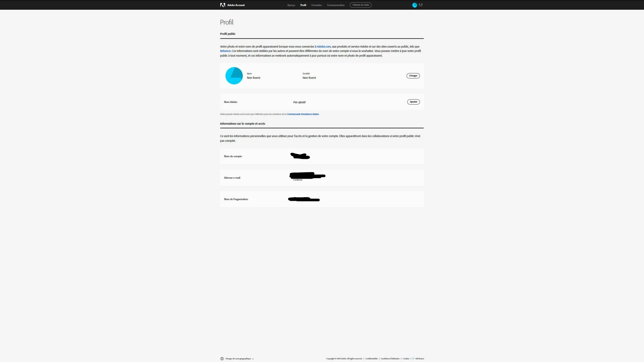This screenshot has width=644, height=362.
Task: Open the user avatar menu in header
Action: click(415, 5)
